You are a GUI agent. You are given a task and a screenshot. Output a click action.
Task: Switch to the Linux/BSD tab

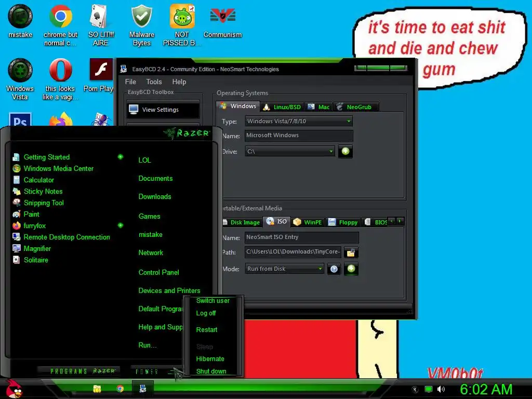pyautogui.click(x=282, y=107)
